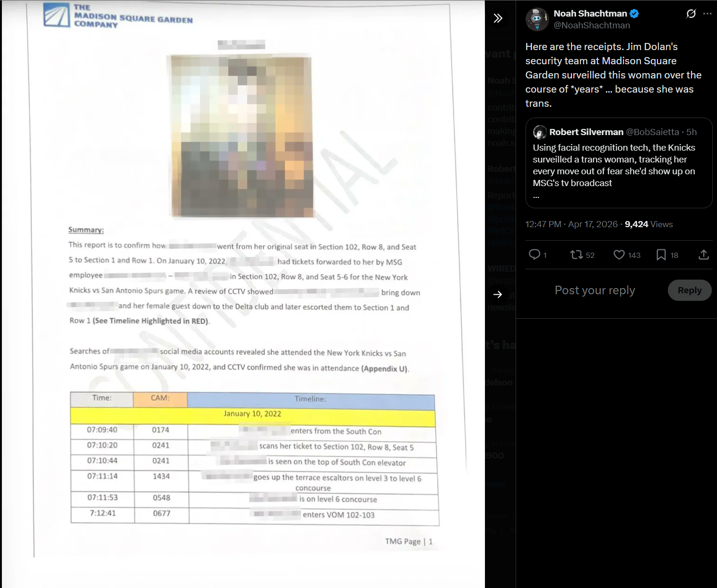The width and height of the screenshot is (717, 588).
Task: Click the '07:11:53' time cell
Action: 103,498
